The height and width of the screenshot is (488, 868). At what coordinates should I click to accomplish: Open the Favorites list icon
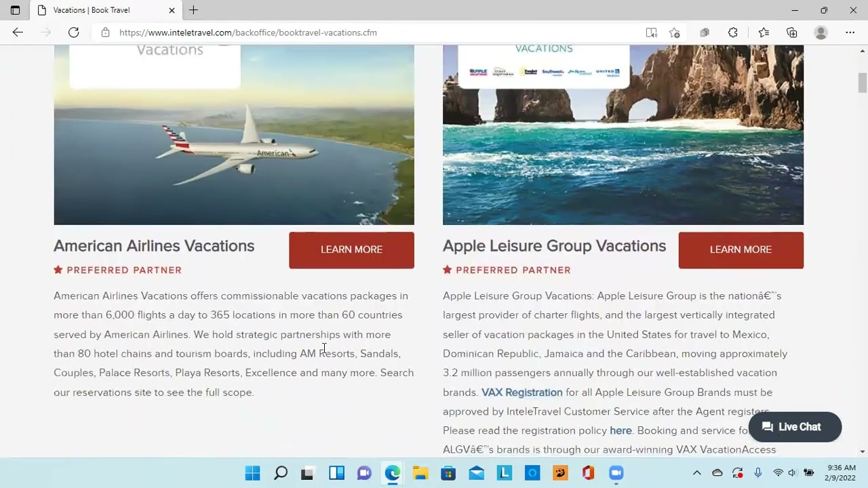(764, 33)
